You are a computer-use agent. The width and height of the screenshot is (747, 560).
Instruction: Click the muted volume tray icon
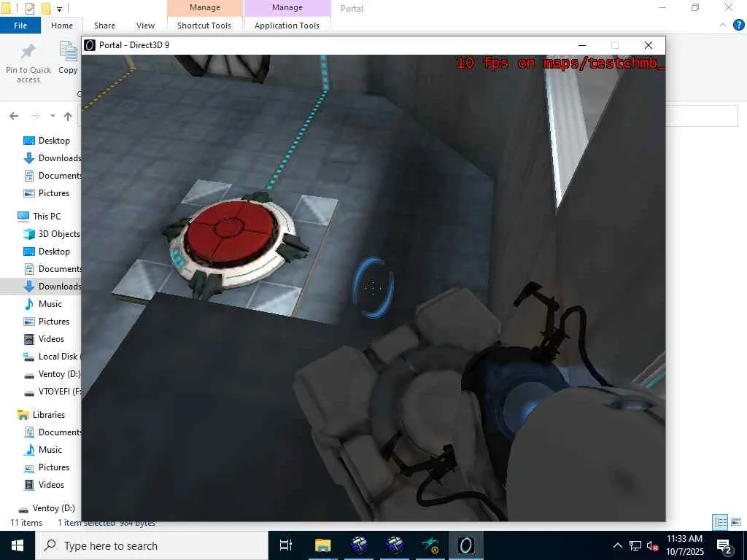pyautogui.click(x=652, y=545)
